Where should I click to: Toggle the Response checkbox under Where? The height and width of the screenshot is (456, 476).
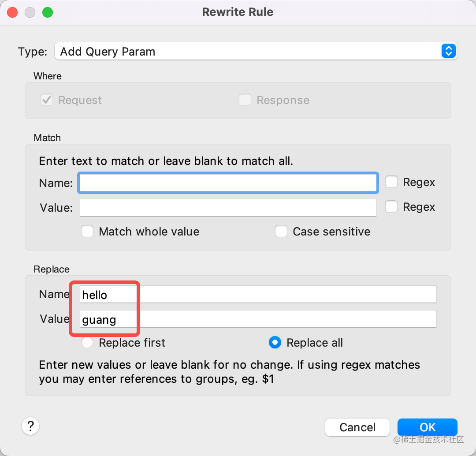[245, 100]
